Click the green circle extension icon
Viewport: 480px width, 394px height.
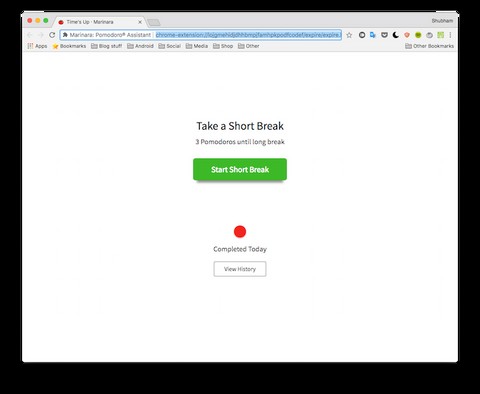(418, 35)
